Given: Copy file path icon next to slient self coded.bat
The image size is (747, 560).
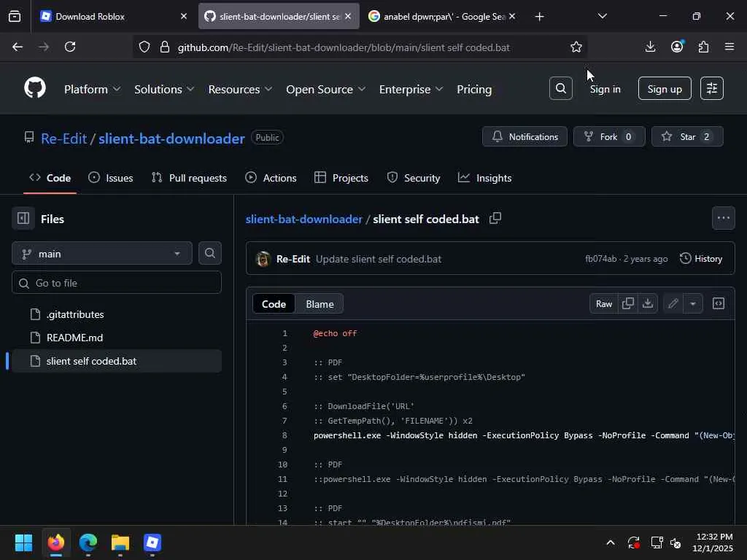Looking at the screenshot, I should point(495,219).
